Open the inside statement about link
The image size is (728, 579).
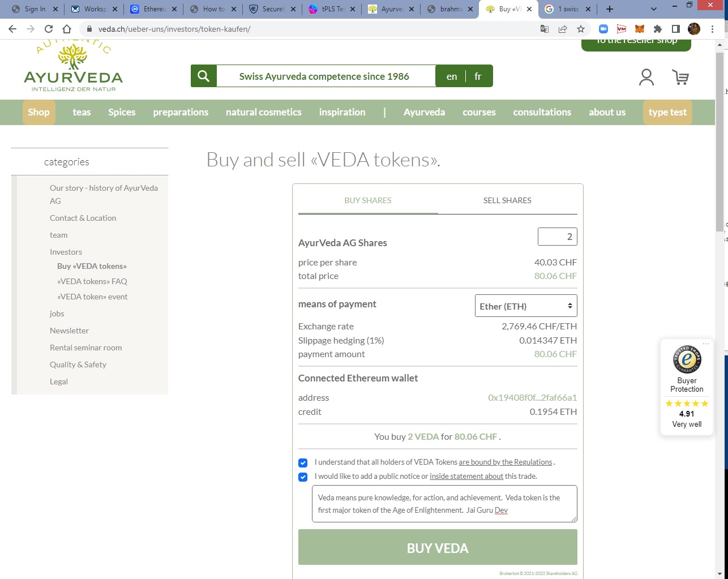(x=466, y=477)
